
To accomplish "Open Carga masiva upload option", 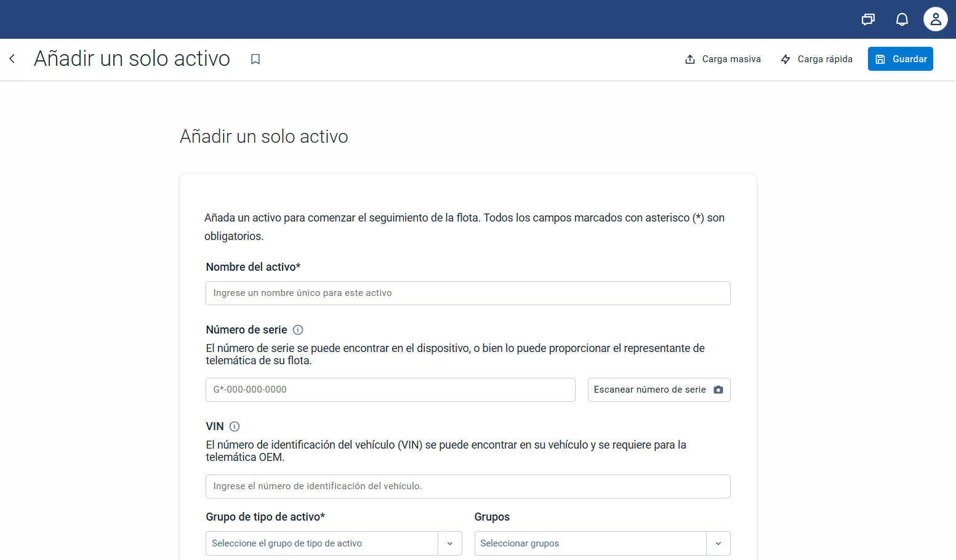I will coord(723,59).
